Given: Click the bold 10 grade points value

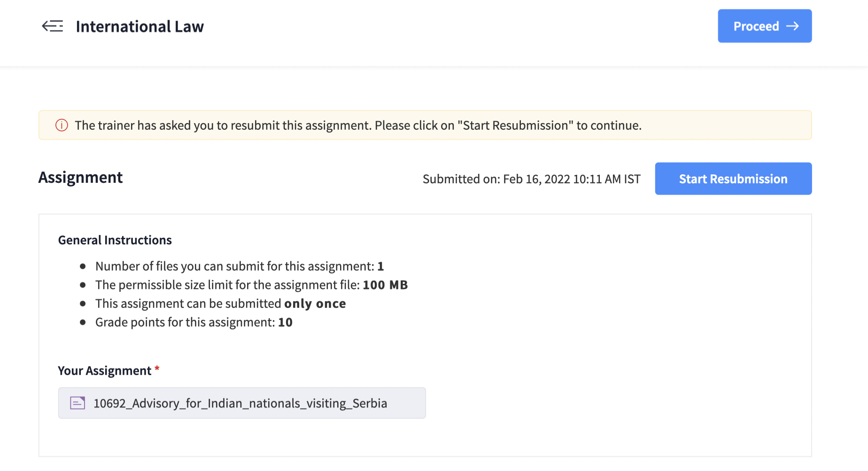Looking at the screenshot, I should click(x=285, y=322).
